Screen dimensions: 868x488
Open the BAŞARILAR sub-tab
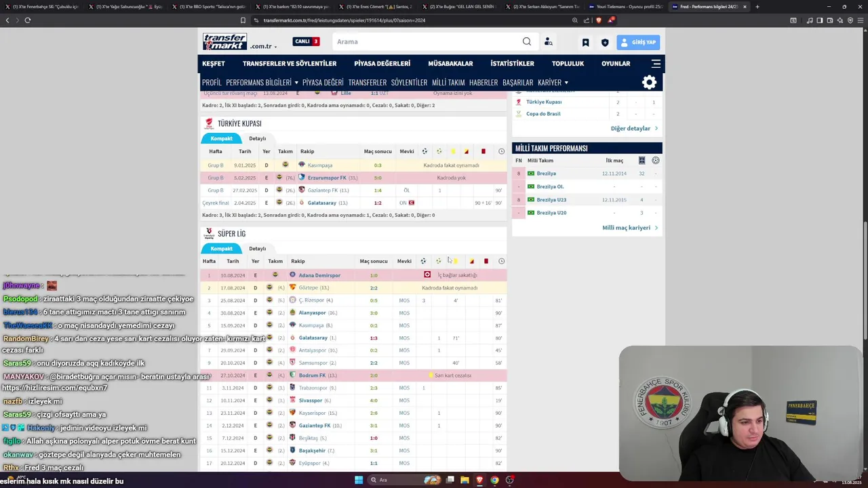517,83
